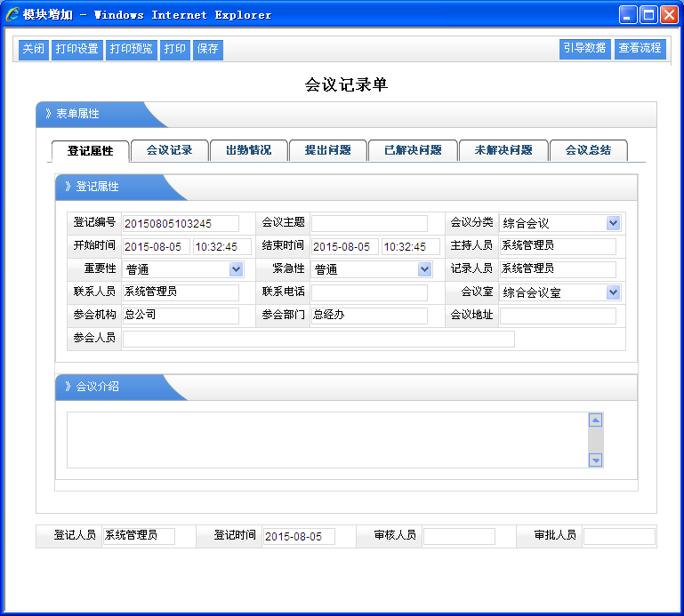684x616 pixels.
Task: Click the Internet Explorer icon in title bar
Action: pyautogui.click(x=12, y=14)
